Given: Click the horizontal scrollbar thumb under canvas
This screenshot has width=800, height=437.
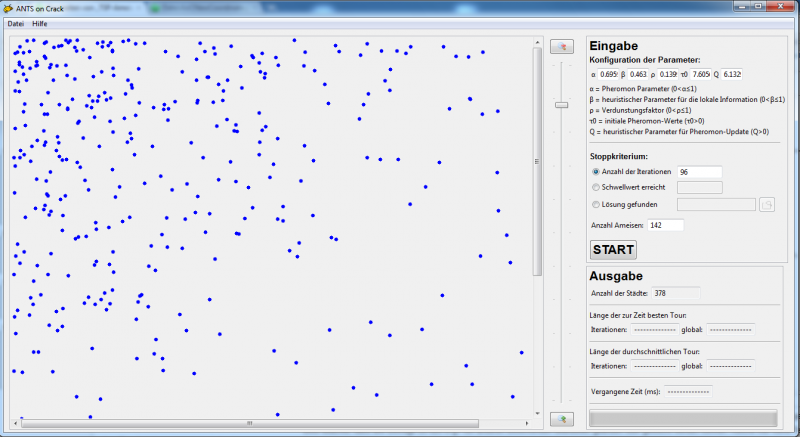Looking at the screenshot, I should [250, 423].
